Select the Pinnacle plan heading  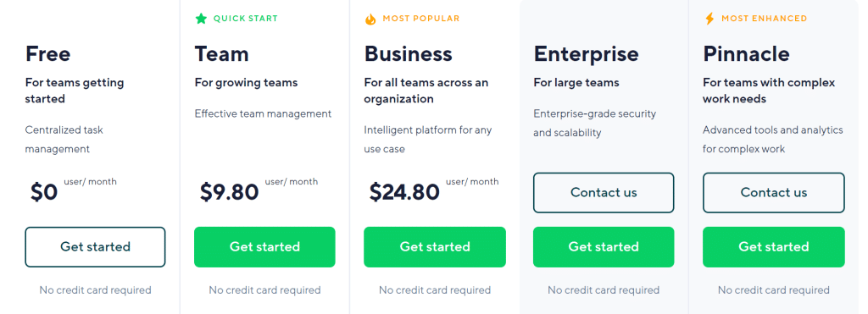[746, 54]
